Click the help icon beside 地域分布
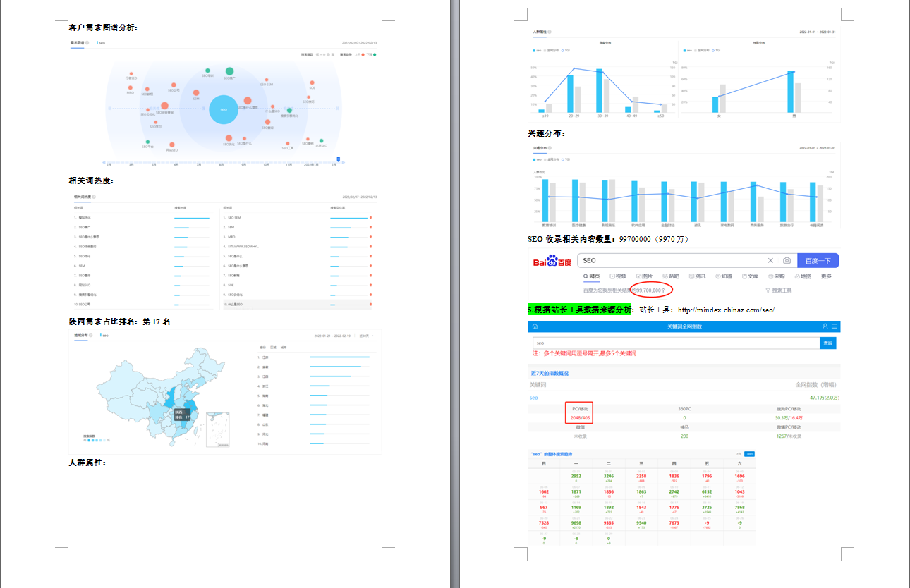The width and height of the screenshot is (910, 588). (92, 336)
